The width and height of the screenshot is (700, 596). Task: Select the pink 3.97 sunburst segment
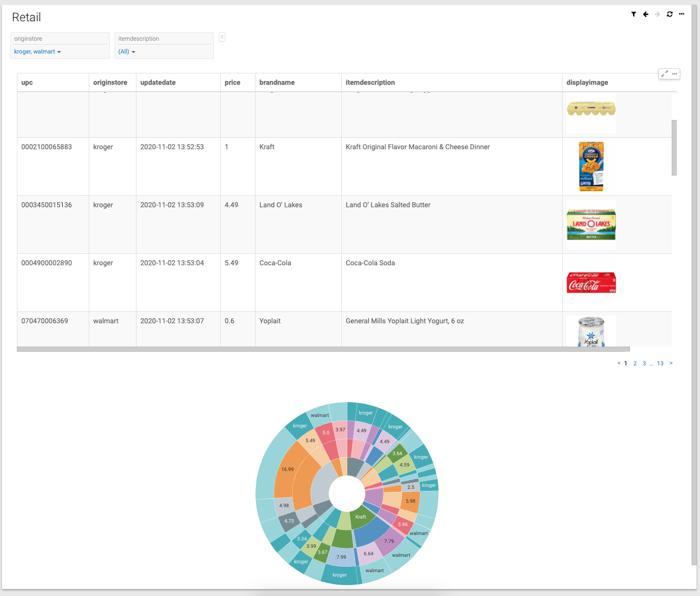[x=340, y=430]
